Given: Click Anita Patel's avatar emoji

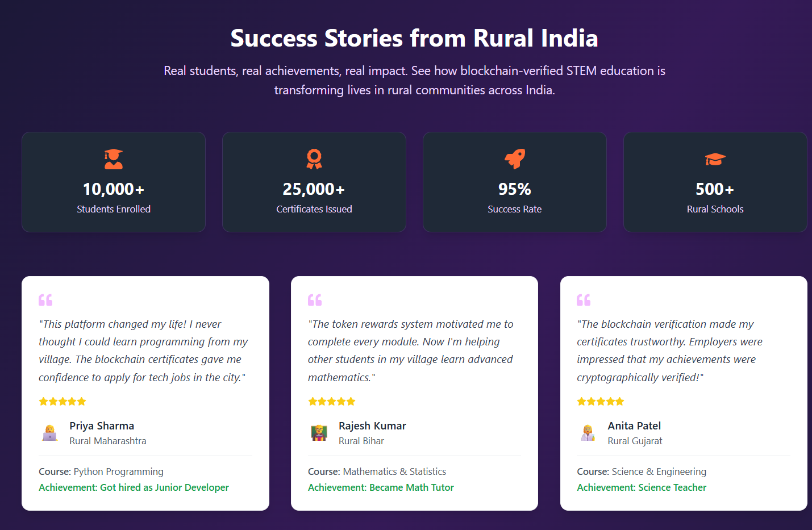Looking at the screenshot, I should tap(588, 433).
